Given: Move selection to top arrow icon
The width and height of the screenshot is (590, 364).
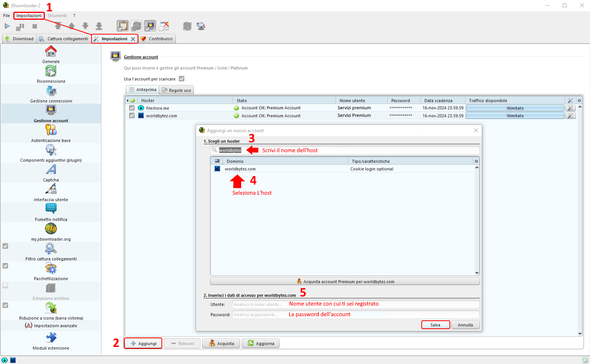Looking at the screenshot, I should [58, 26].
